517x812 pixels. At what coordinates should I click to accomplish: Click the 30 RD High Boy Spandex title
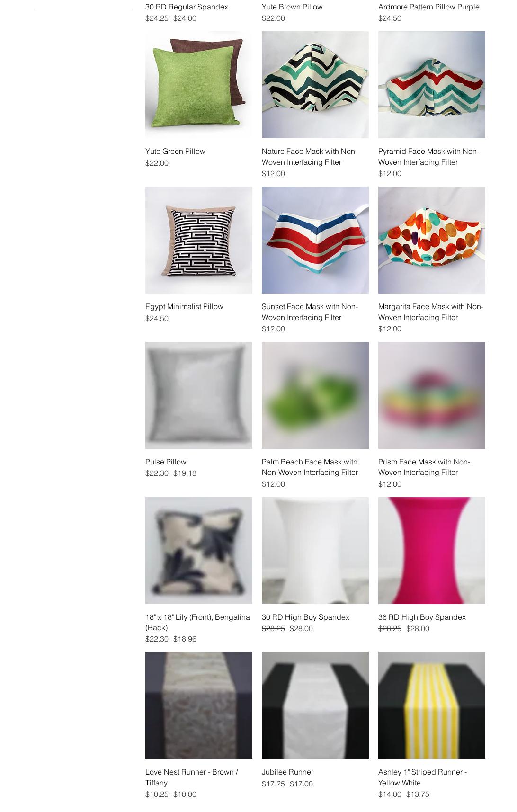305,617
